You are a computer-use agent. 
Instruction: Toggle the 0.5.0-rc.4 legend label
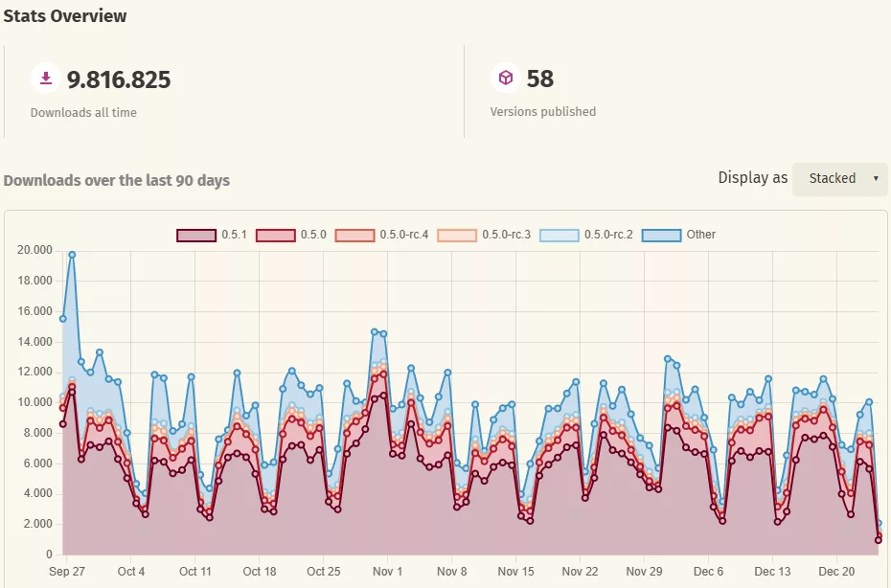coord(404,235)
